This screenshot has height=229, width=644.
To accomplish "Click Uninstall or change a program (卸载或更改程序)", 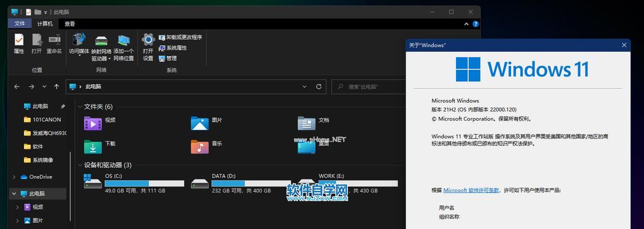I will pyautogui.click(x=180, y=37).
